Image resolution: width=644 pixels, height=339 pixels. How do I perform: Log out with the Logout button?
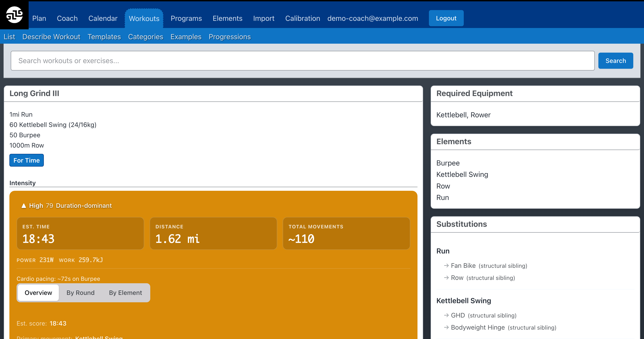pyautogui.click(x=446, y=18)
